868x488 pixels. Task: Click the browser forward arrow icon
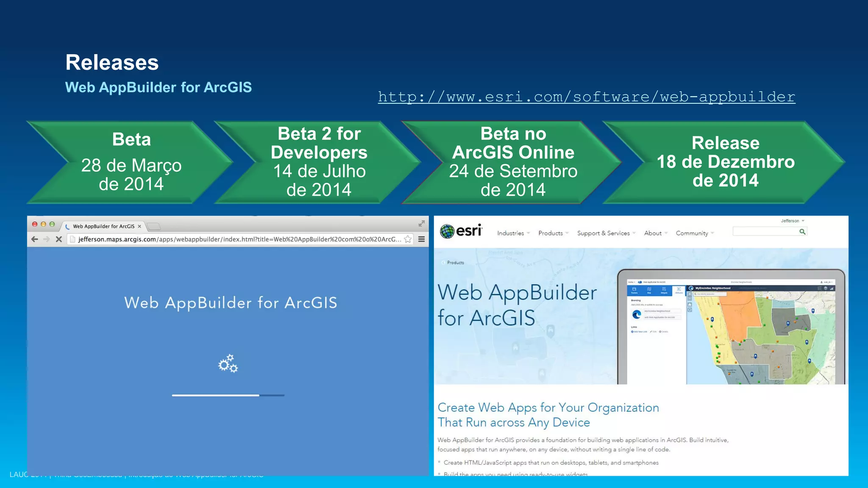47,239
